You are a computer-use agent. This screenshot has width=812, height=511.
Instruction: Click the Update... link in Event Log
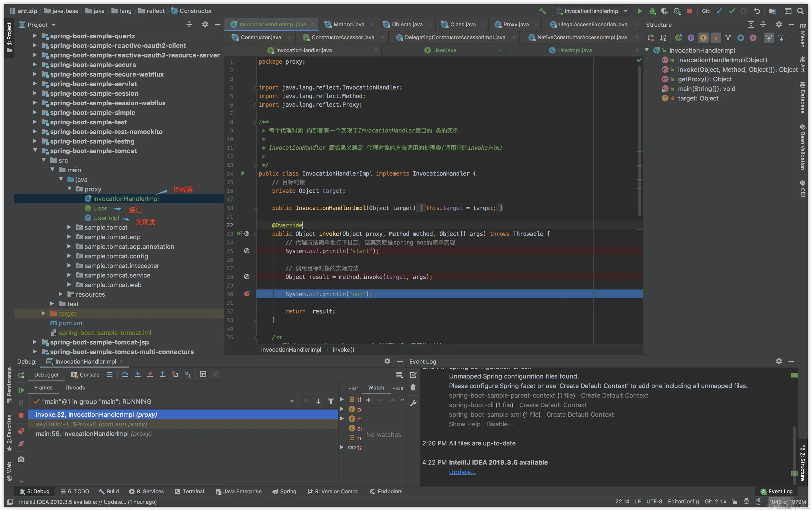point(462,472)
